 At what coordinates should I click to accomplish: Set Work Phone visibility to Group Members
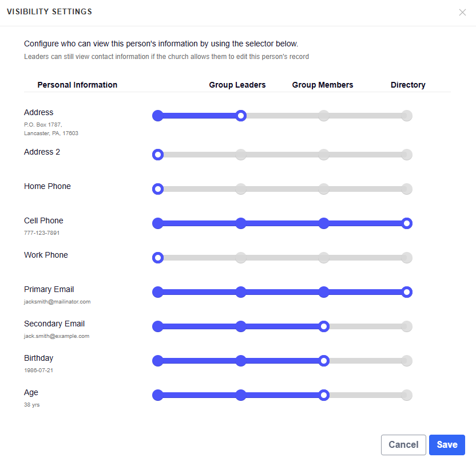coord(324,258)
